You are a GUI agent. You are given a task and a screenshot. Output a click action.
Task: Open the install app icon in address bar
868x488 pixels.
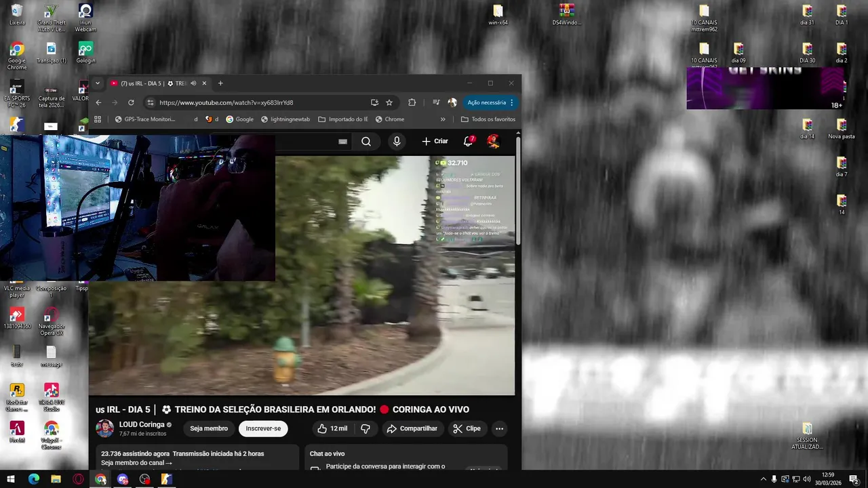pyautogui.click(x=374, y=102)
